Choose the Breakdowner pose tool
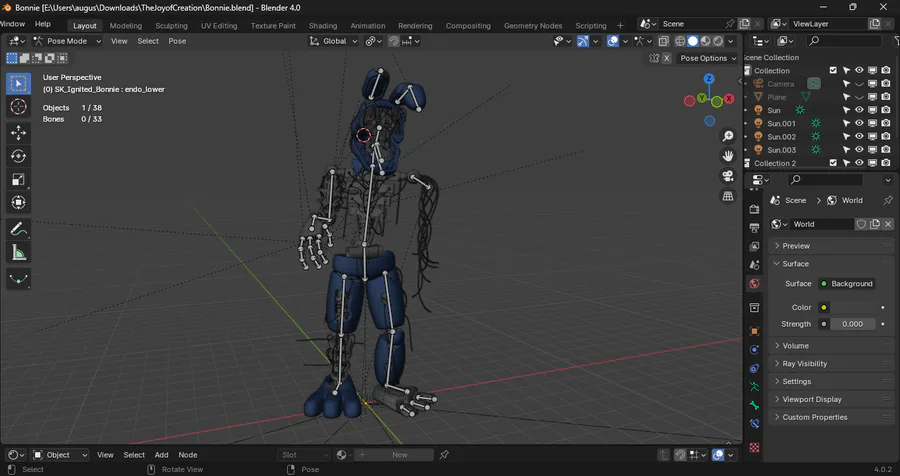The image size is (900, 476). click(18, 279)
